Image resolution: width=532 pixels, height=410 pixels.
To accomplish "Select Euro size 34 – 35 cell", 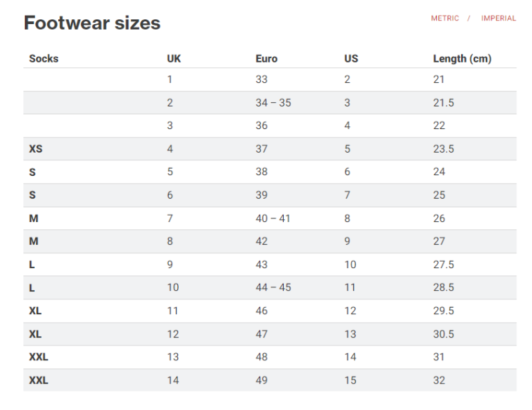I will point(273,103).
